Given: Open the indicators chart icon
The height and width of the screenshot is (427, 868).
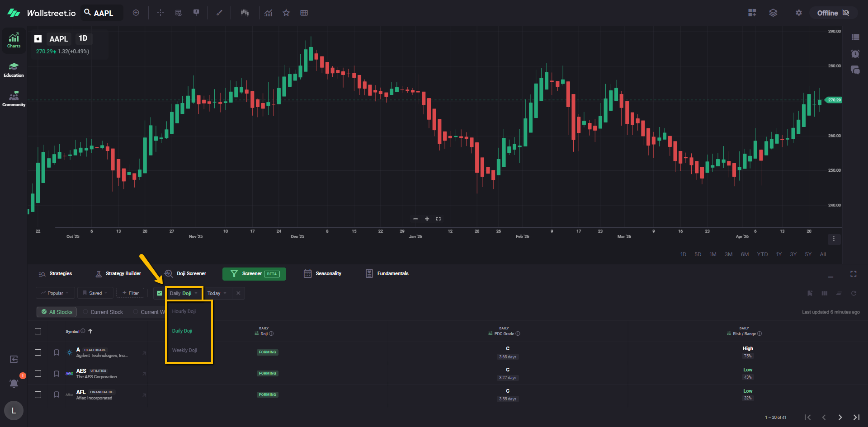Looking at the screenshot, I should [269, 13].
